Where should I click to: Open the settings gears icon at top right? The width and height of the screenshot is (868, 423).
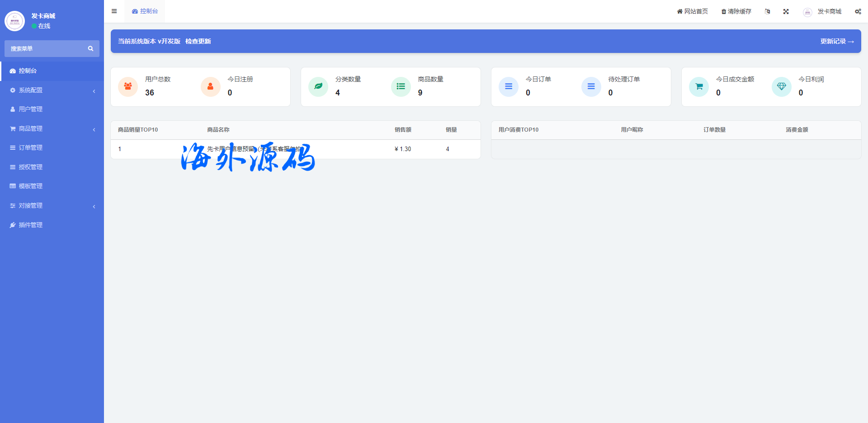(858, 12)
